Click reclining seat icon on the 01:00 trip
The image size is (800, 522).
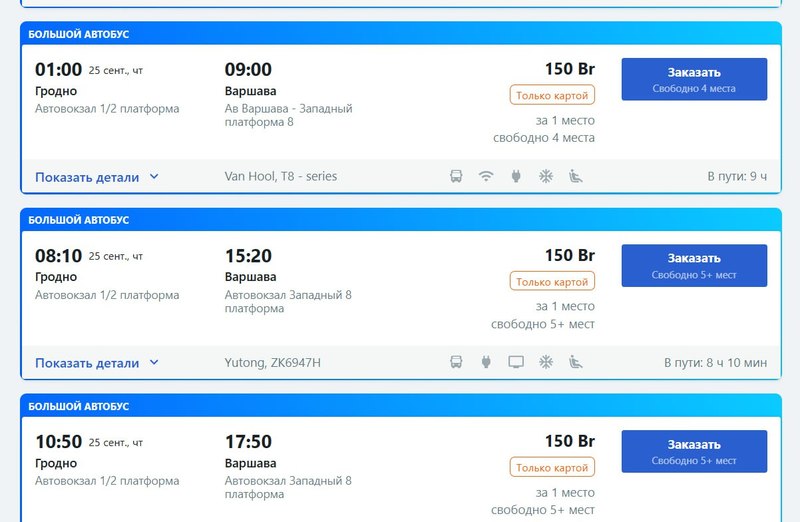(x=576, y=177)
